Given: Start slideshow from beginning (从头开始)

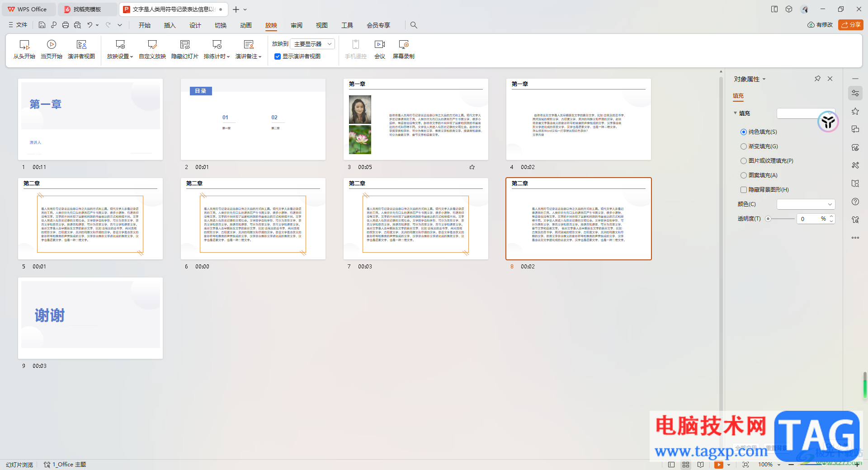Looking at the screenshot, I should (x=24, y=49).
